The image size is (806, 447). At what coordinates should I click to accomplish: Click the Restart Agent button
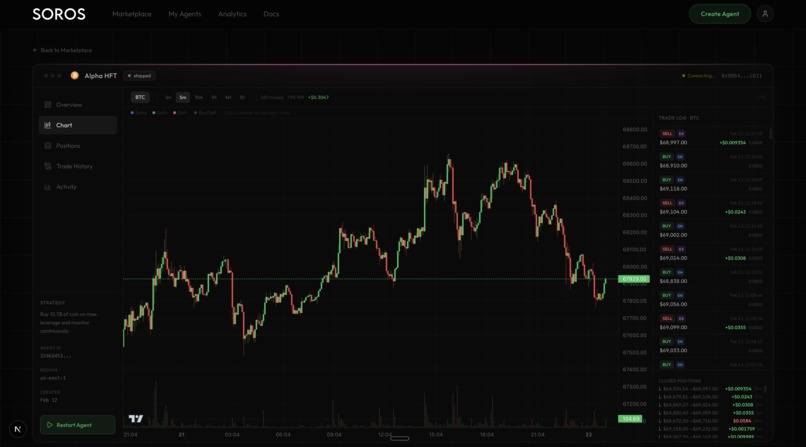[78, 425]
